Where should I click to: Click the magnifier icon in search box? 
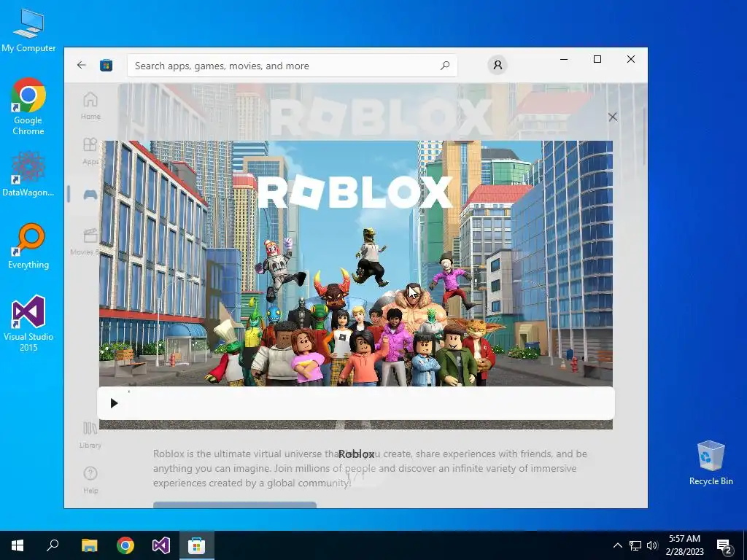coord(445,66)
